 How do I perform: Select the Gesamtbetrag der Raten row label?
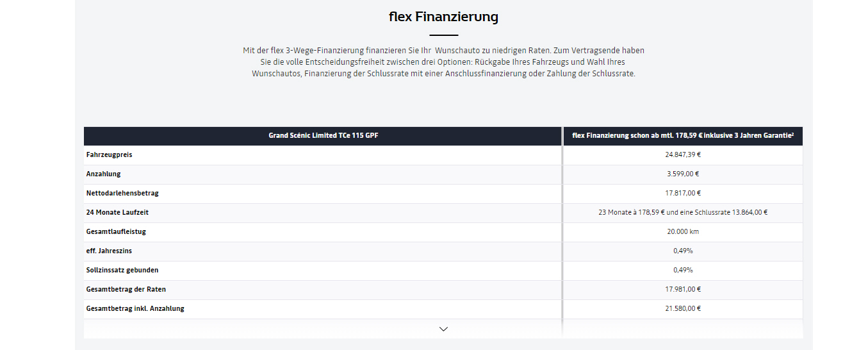pyautogui.click(x=126, y=289)
